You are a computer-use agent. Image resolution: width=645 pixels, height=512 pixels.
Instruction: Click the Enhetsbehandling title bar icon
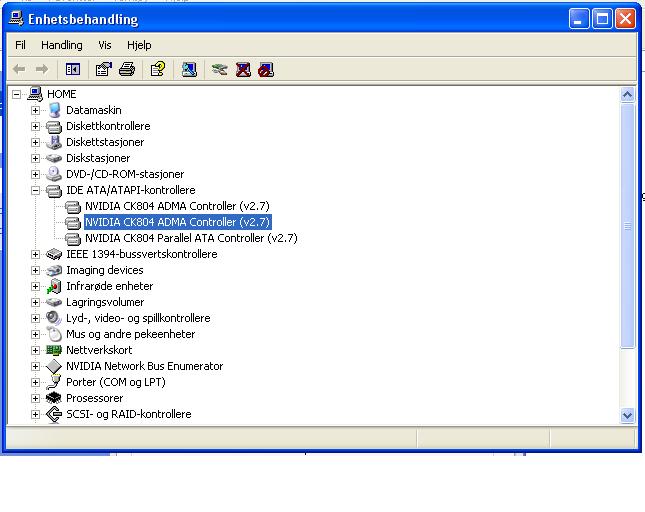coord(16,19)
